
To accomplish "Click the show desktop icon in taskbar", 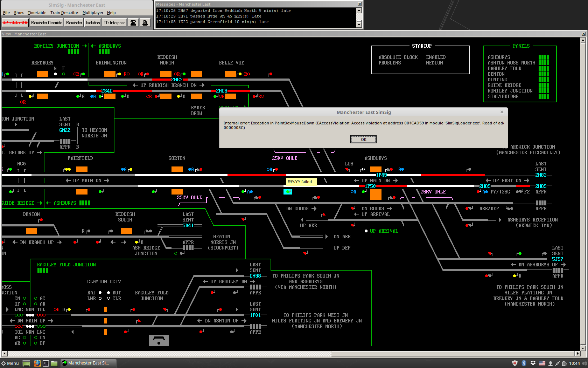I will (x=26, y=363).
